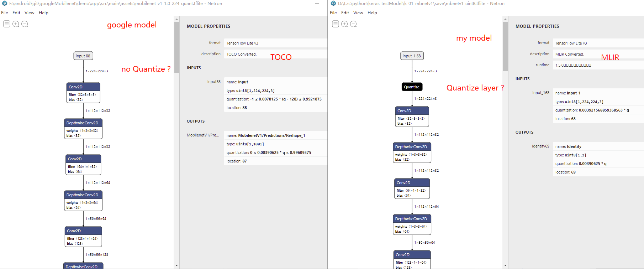The height and width of the screenshot is (269, 644).
Task: Minimize the left Netron window
Action: coord(317,4)
